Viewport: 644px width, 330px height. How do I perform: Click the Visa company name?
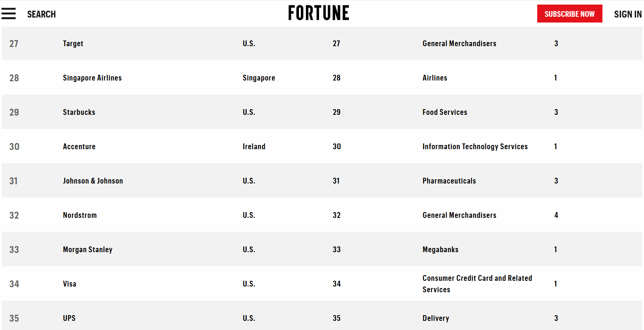point(69,284)
